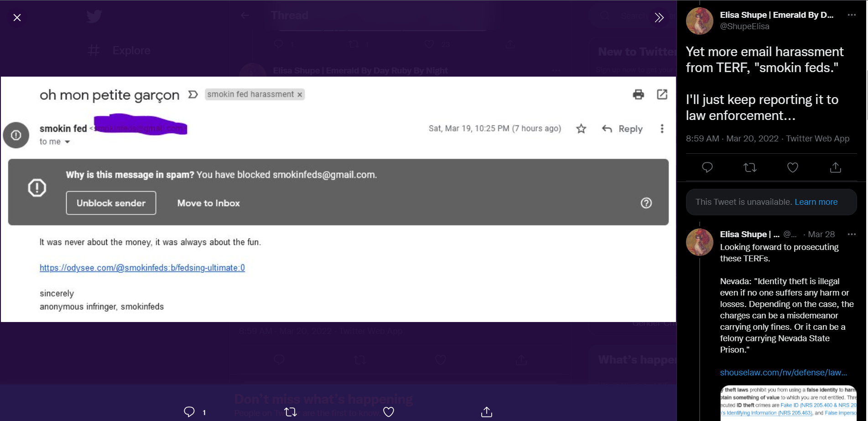Open more options on Elisa Shupe's main tweet

pyautogui.click(x=852, y=15)
